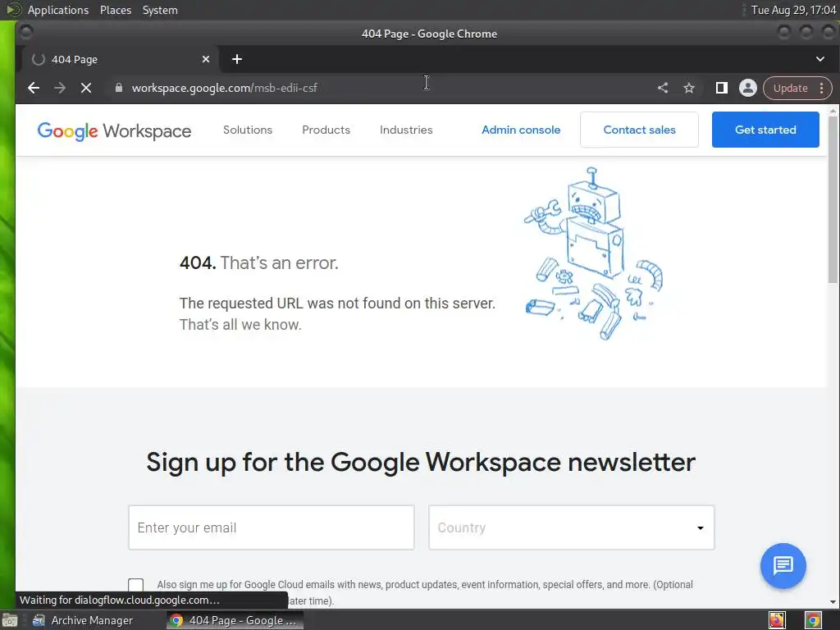Open the chat support bubble
Viewport: 840px width, 630px height.
coord(783,565)
